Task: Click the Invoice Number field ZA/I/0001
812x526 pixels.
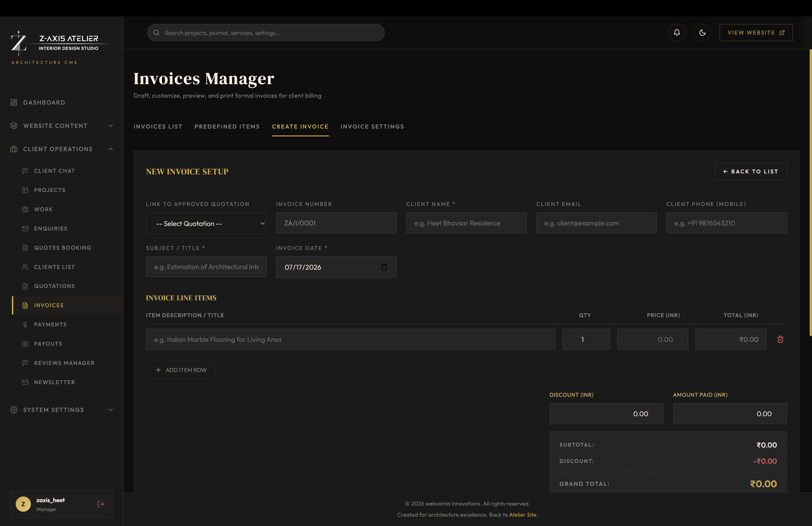Action: pyautogui.click(x=336, y=223)
